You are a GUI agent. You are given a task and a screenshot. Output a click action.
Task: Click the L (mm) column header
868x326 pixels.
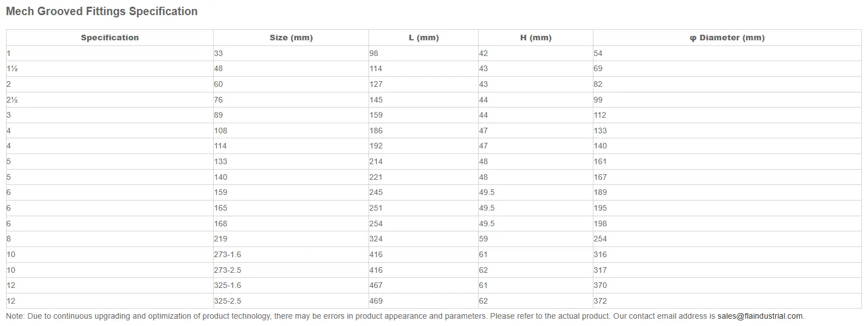pos(423,38)
